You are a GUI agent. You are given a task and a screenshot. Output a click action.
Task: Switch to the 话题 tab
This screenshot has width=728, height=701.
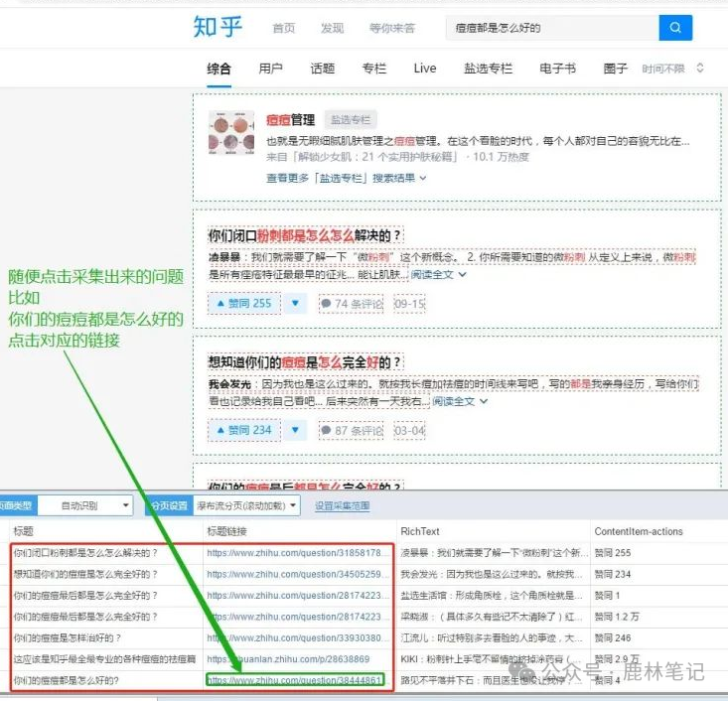[x=323, y=69]
